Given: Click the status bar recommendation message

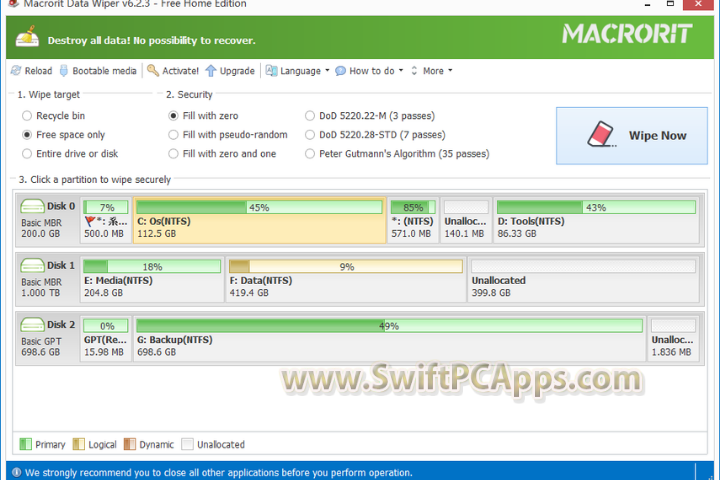Looking at the screenshot, I should 219,473.
